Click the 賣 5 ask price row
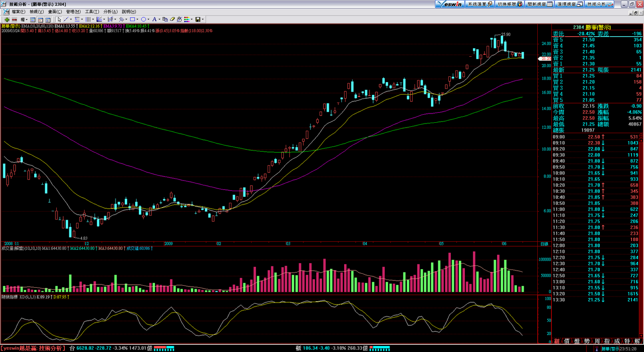This screenshot has width=644, height=352. [x=597, y=40]
